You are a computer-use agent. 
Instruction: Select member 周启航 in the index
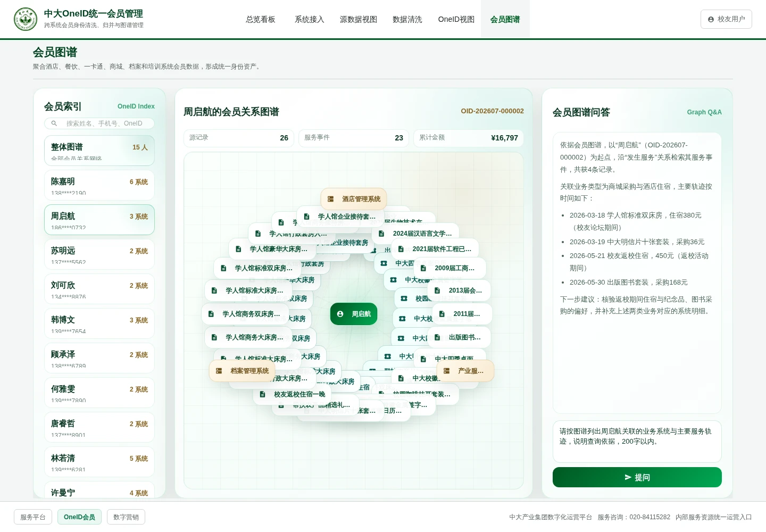[99, 220]
